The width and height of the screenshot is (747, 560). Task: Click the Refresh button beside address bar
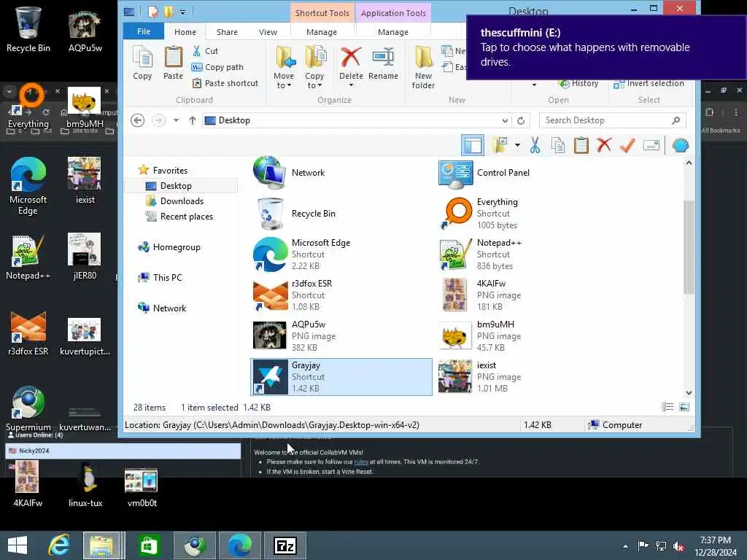point(521,120)
